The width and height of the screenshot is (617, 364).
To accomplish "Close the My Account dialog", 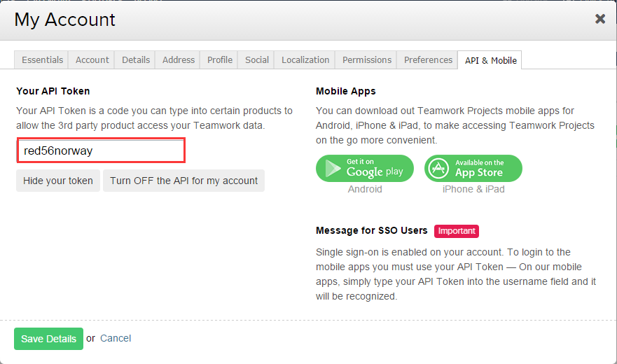I will 599,18.
